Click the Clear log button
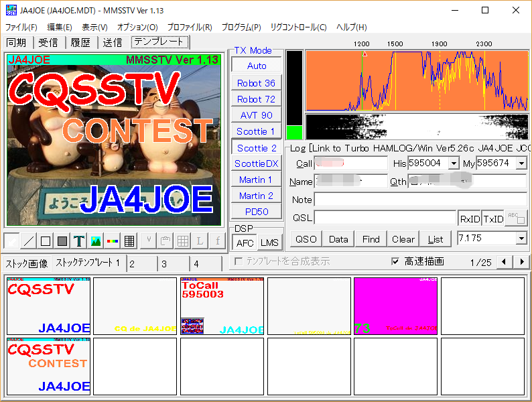Viewport: 532px width, 402px height. click(x=403, y=239)
